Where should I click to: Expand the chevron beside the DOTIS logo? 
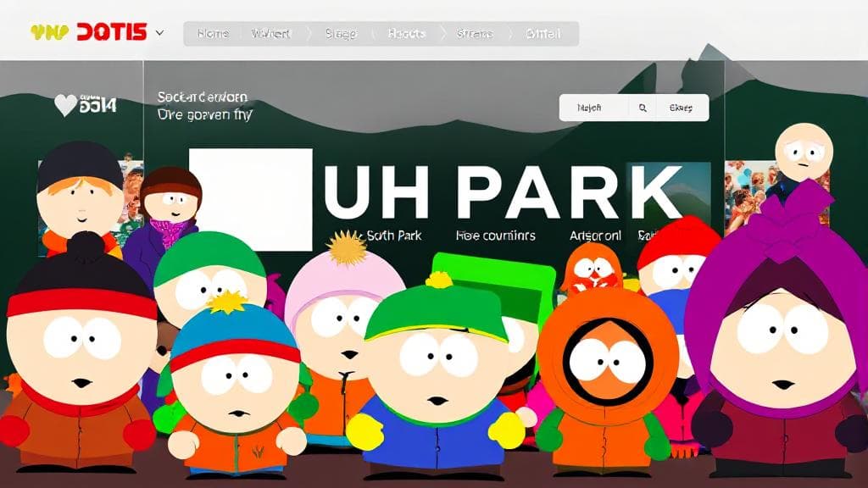[159, 33]
